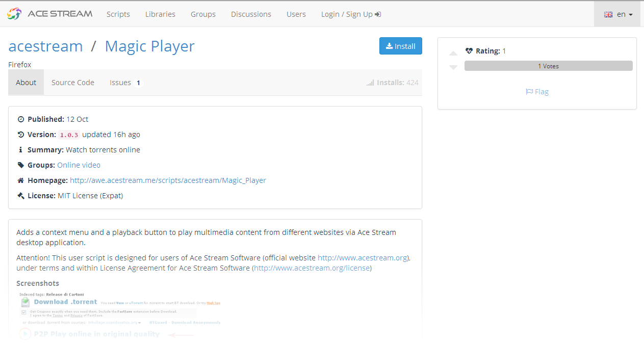Downvote the script with down arrow
Image resolution: width=644 pixels, height=345 pixels.
453,67
